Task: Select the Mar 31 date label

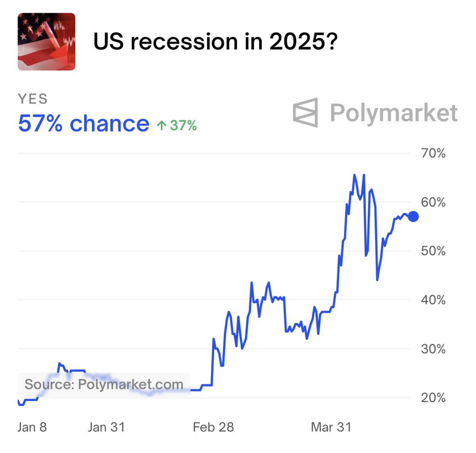Action: (x=331, y=427)
